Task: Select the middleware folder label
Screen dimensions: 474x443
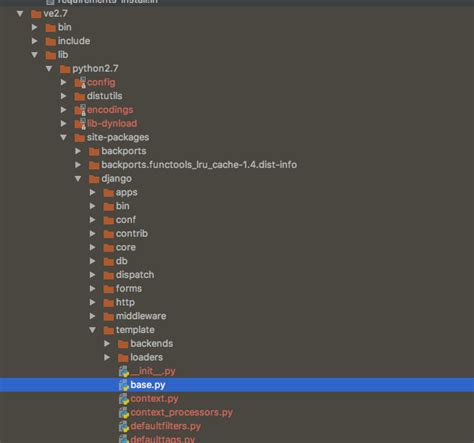Action: coord(141,316)
